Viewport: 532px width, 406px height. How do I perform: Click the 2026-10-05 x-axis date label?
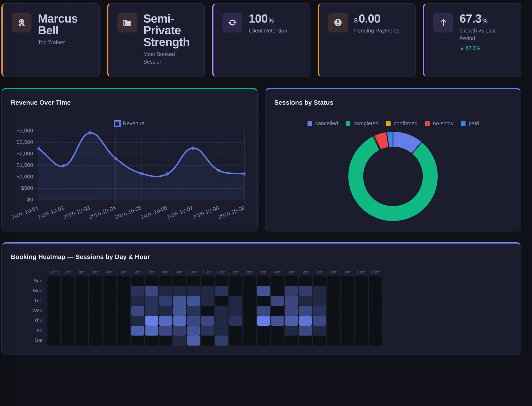128,212
